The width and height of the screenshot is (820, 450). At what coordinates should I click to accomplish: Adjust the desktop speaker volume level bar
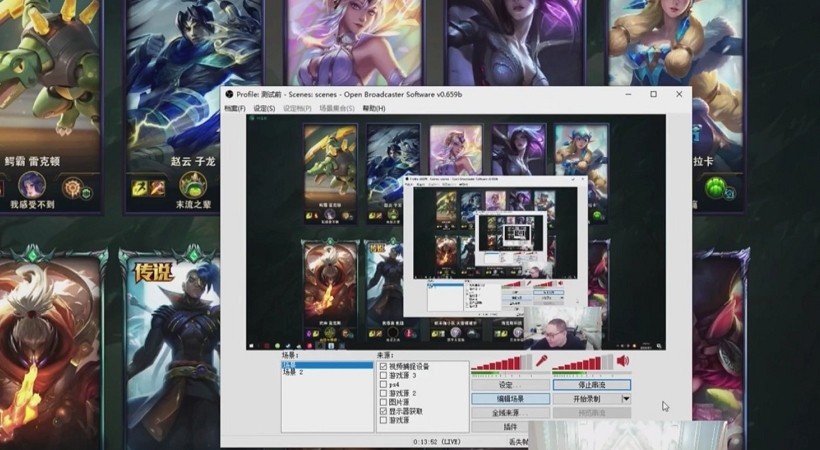pyautogui.click(x=583, y=362)
